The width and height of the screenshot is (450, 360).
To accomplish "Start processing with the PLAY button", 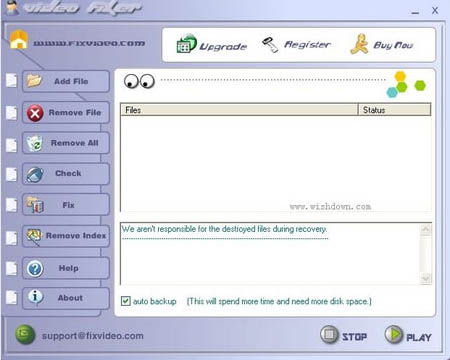I will pyautogui.click(x=408, y=335).
